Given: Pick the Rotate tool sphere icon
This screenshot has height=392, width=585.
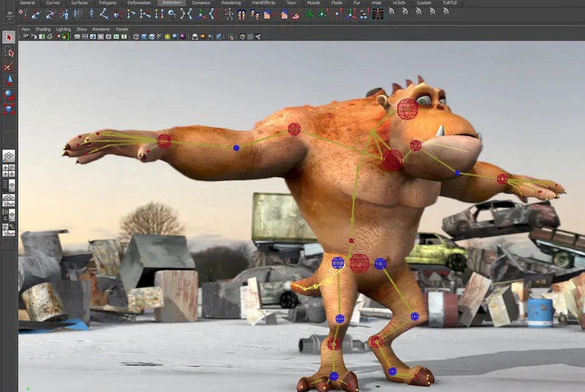Looking at the screenshot, I should pyautogui.click(x=9, y=95).
